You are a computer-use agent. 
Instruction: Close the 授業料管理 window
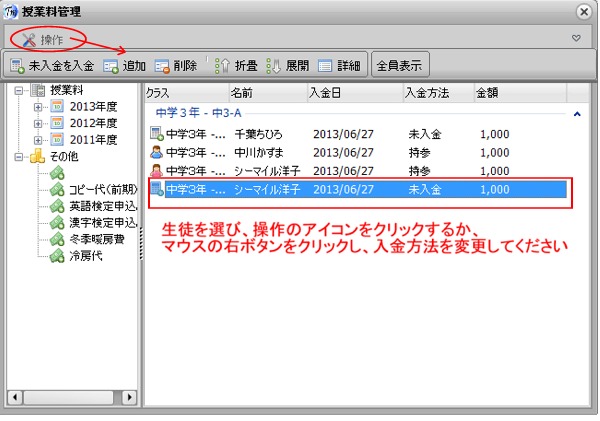584,12
